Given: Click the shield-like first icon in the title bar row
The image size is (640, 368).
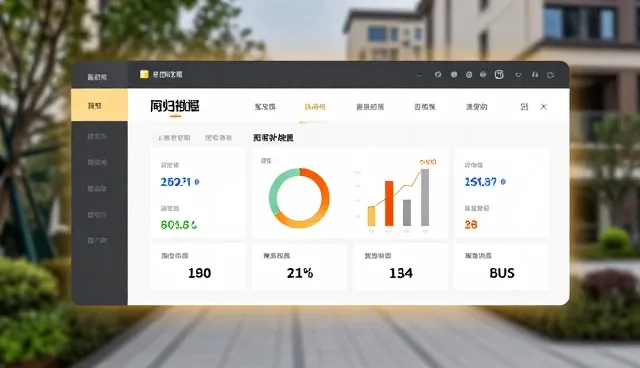Looking at the screenshot, I should pyautogui.click(x=438, y=74).
